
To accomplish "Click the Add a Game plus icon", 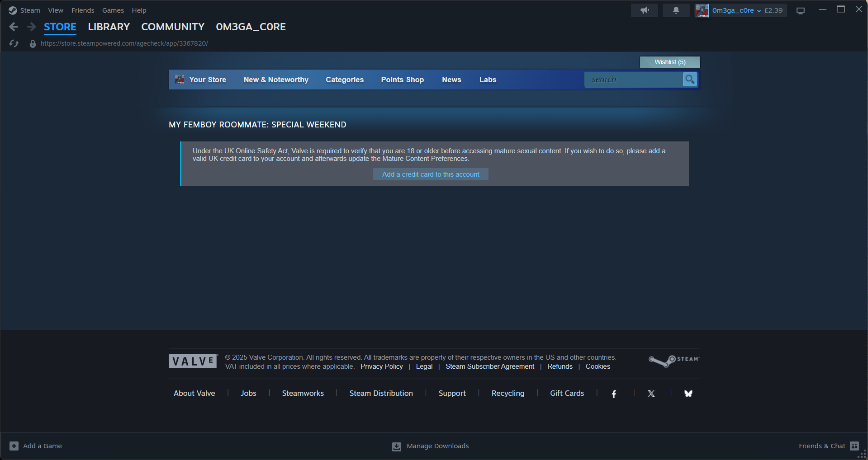I will (x=14, y=446).
